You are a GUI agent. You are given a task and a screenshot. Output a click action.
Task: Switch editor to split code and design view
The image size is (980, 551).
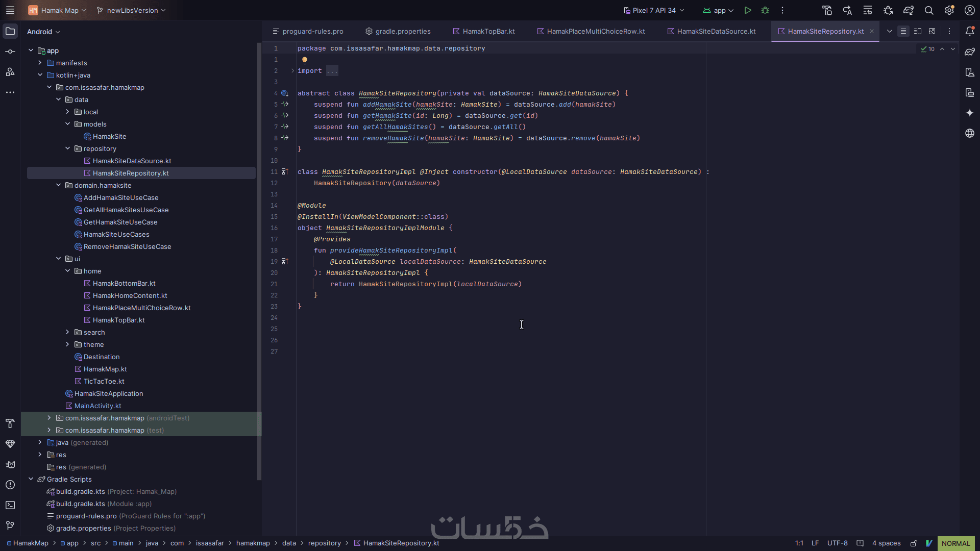pos(917,31)
